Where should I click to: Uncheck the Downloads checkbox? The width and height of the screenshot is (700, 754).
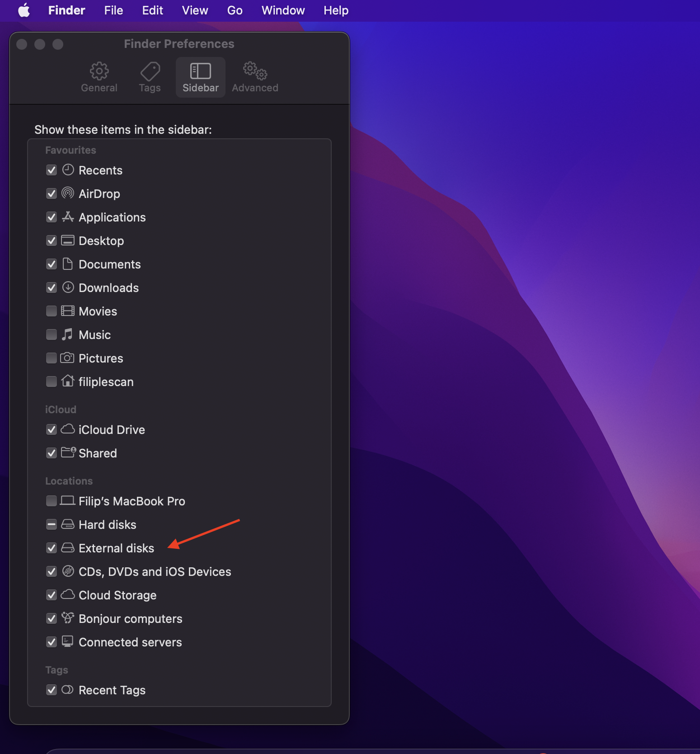[52, 287]
